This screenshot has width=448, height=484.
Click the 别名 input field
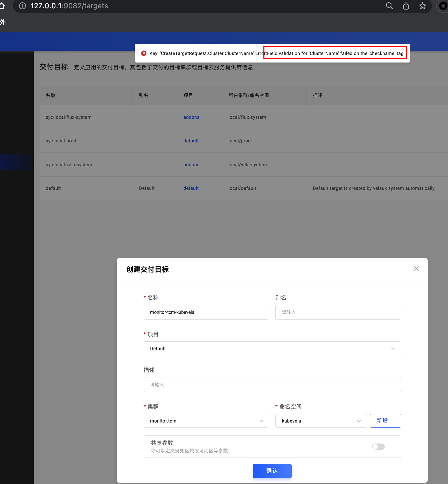338,312
